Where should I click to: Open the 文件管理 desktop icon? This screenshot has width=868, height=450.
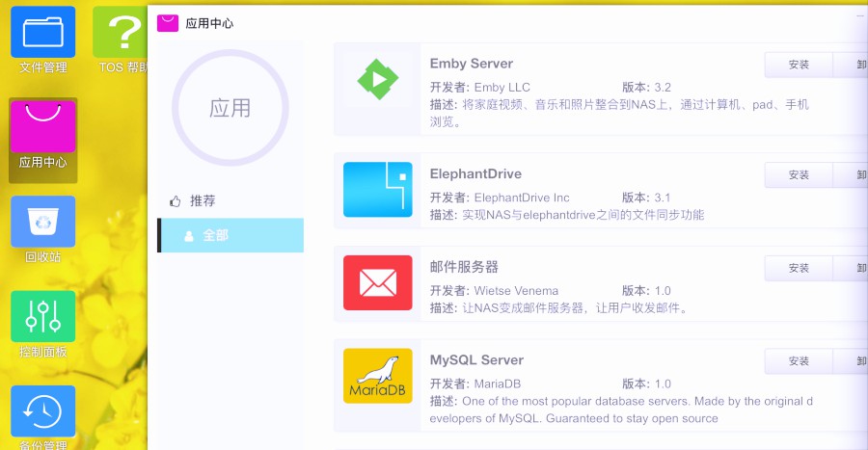[42, 32]
